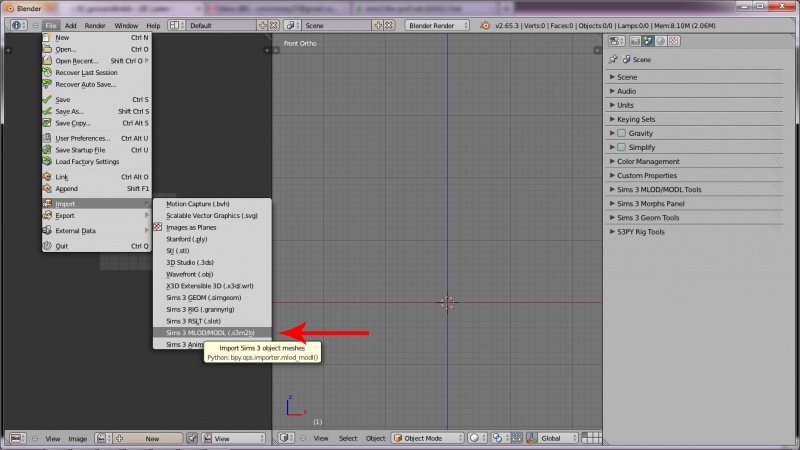Expand the Sims 3 Geom Tools panel
The image size is (800, 450).
pos(695,217)
